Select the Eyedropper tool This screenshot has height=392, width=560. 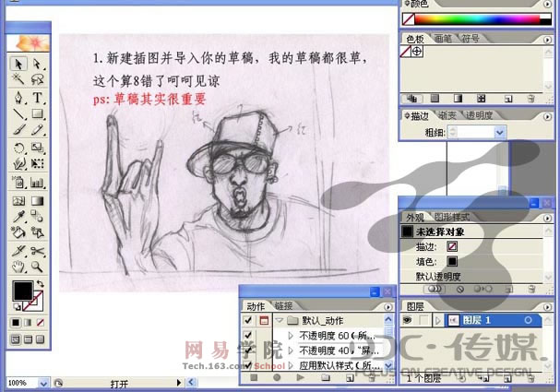[18, 216]
